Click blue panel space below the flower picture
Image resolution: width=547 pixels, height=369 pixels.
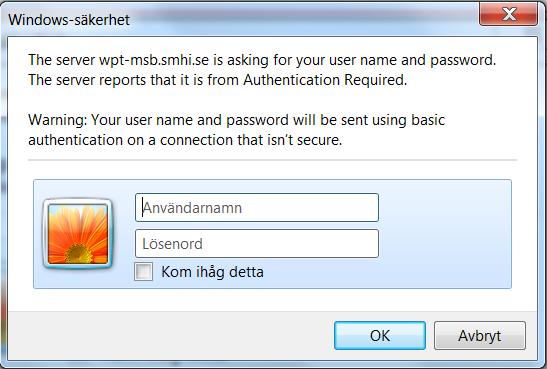click(x=78, y=279)
